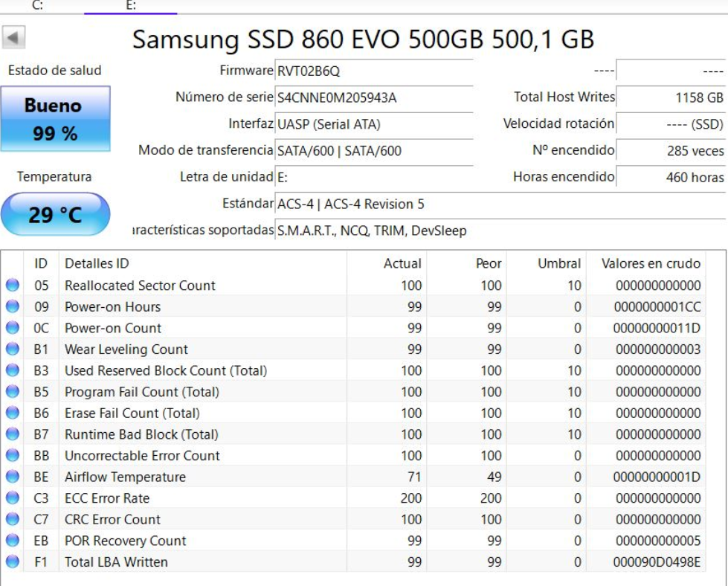Image resolution: width=728 pixels, height=586 pixels.
Task: Click raw value 00000000011D
Action: [657, 328]
